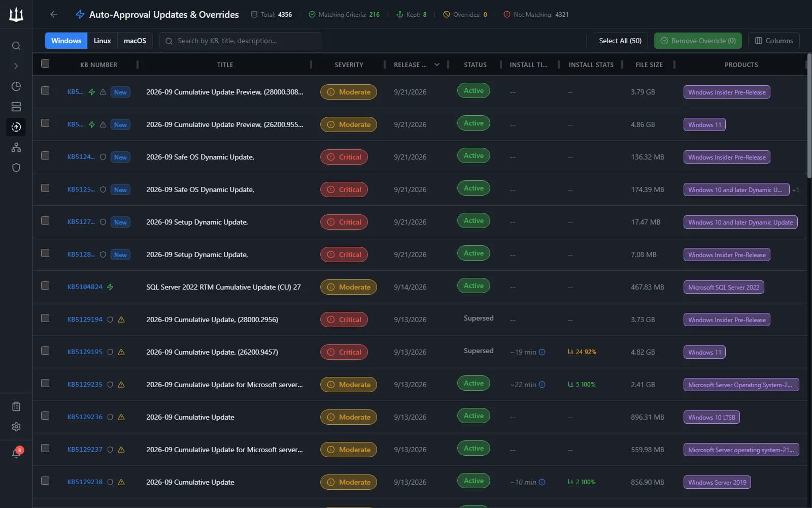Click the install stats 24 92% indicator
The image size is (812, 508).
point(582,352)
